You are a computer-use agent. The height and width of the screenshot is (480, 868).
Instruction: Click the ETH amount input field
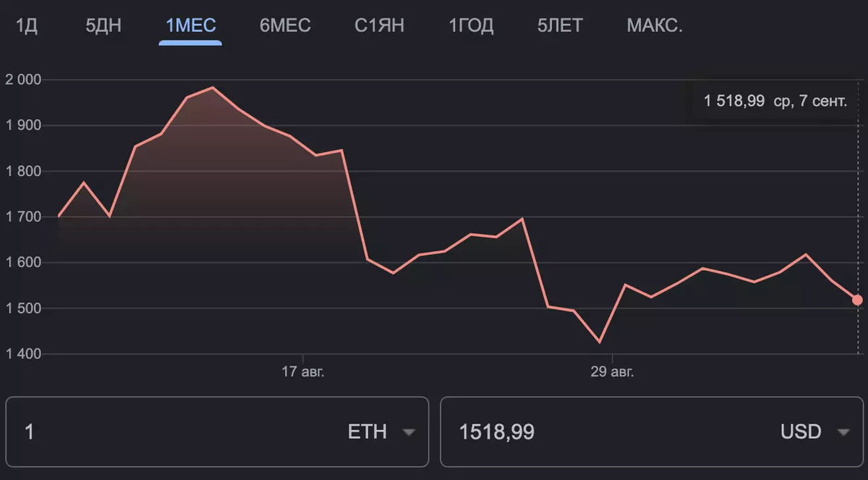174,432
